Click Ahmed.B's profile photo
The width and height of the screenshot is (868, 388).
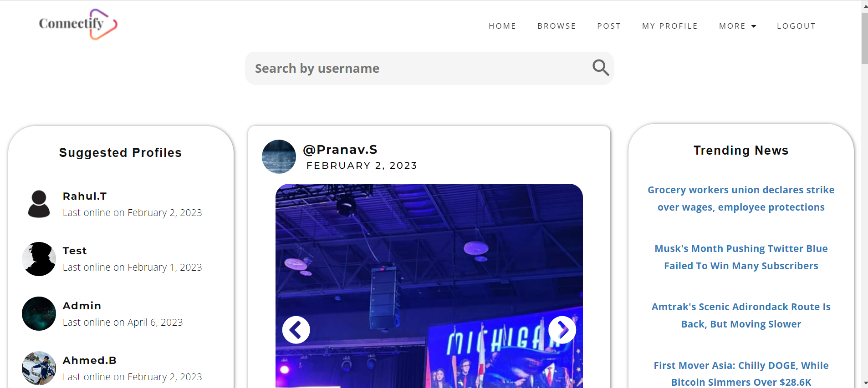39,368
